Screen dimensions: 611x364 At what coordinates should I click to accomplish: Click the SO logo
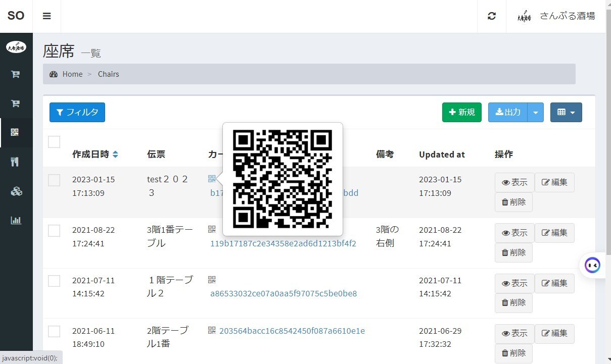click(x=16, y=16)
